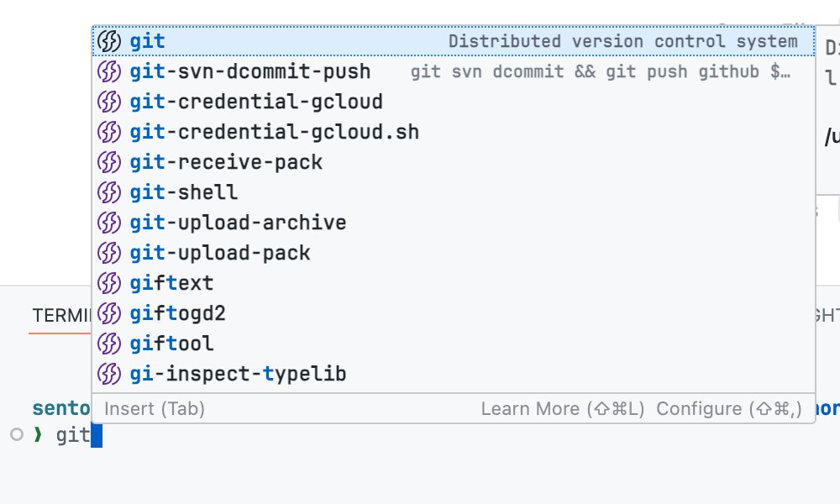The width and height of the screenshot is (840, 504).
Task: Click the "Insert (Tab)" hint label
Action: tap(139, 408)
